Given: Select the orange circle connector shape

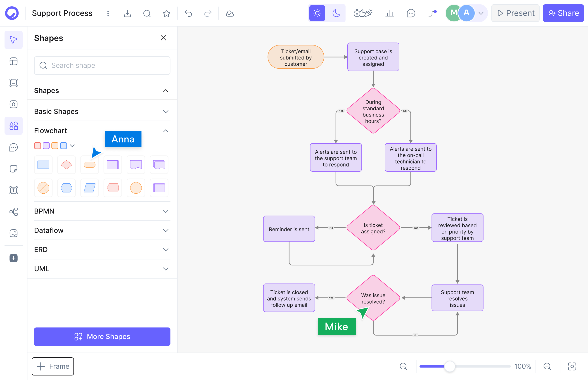Looking at the screenshot, I should [136, 188].
